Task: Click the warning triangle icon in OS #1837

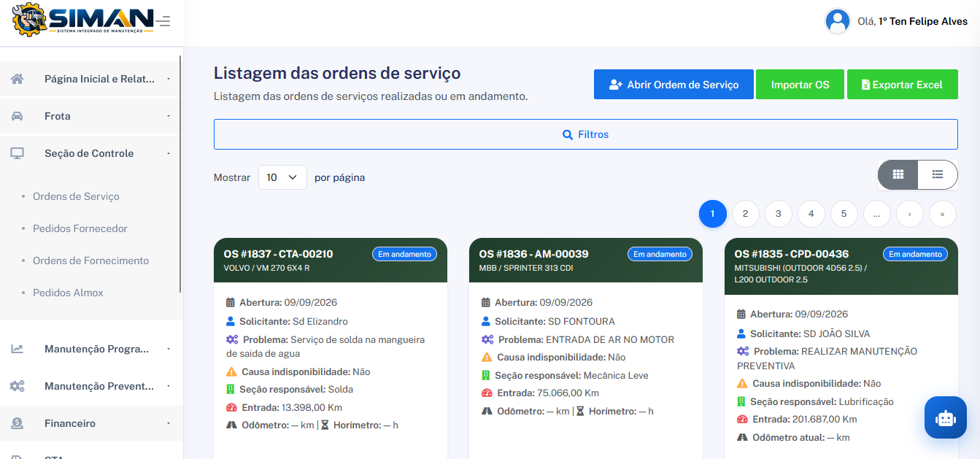Action: [231, 371]
